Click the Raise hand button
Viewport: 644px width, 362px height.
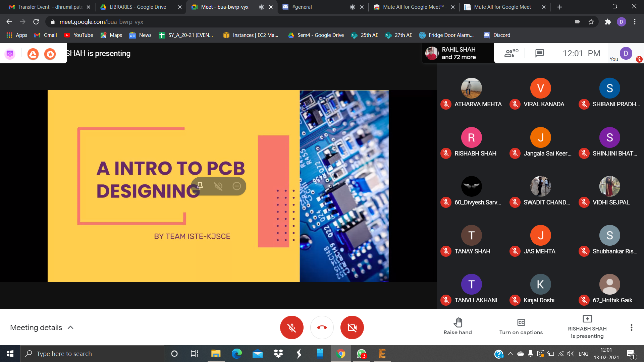[458, 327]
